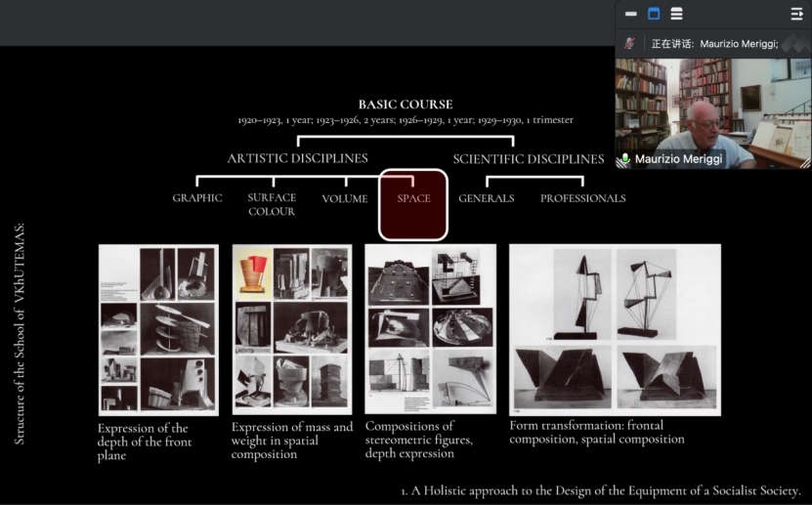
Task: Click the SCIENTIFIC DISCIPLINES heading
Action: [x=529, y=159]
